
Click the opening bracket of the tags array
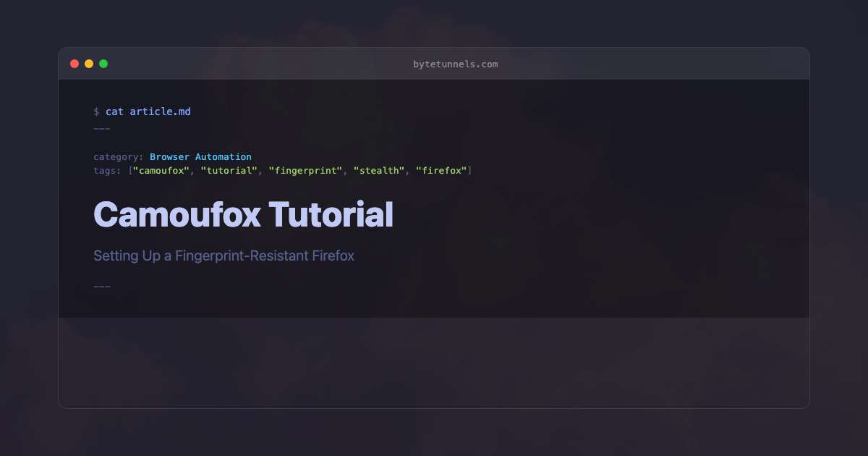[131, 170]
